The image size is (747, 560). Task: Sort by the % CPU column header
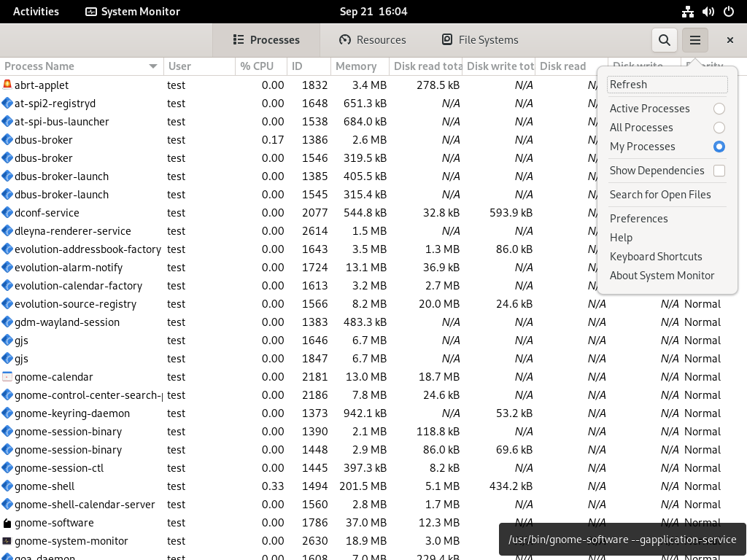[x=261, y=66]
